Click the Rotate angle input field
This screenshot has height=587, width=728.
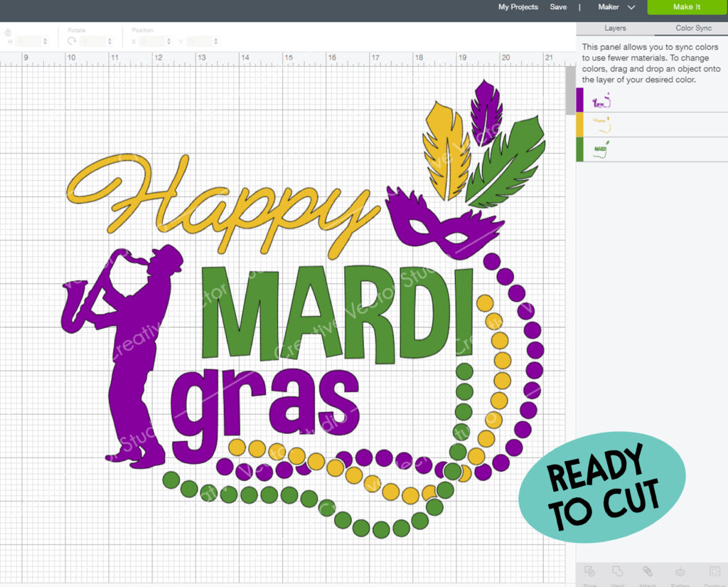click(93, 41)
